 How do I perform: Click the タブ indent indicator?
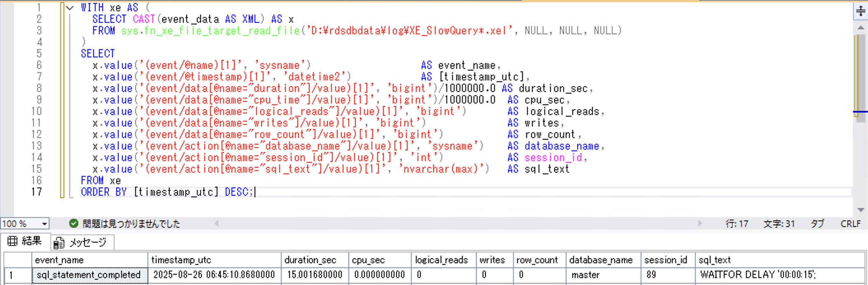[817, 224]
